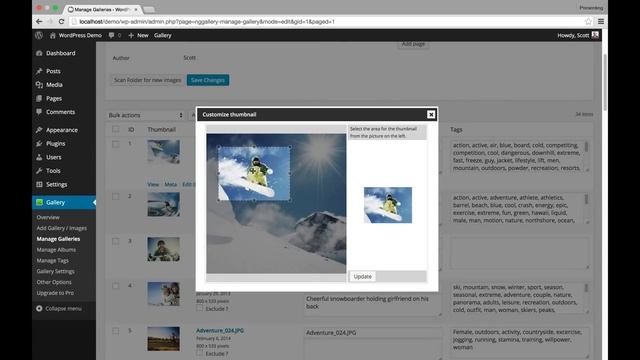Click the comments bubble in admin bar

pyautogui.click(x=111, y=36)
